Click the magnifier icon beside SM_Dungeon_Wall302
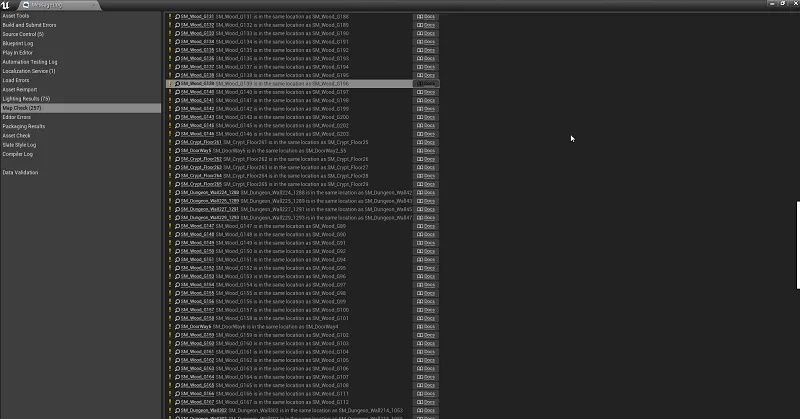The height and width of the screenshot is (419, 800). tap(177, 410)
